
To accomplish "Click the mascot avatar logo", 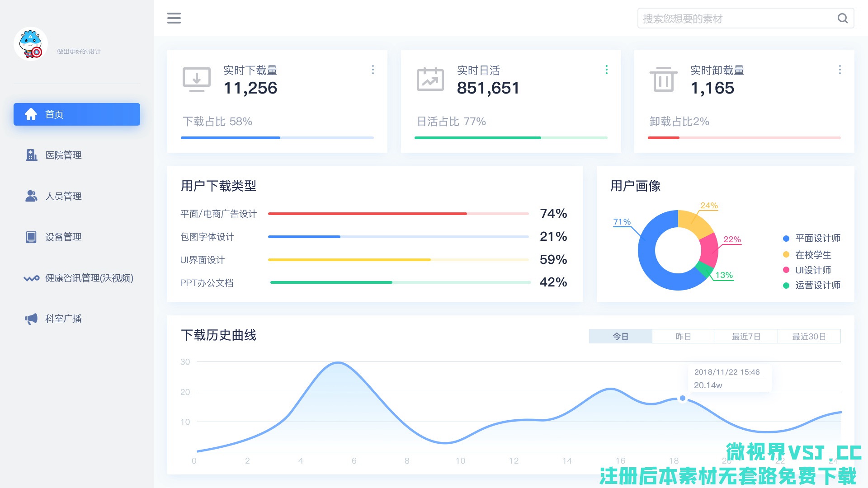I will point(31,44).
